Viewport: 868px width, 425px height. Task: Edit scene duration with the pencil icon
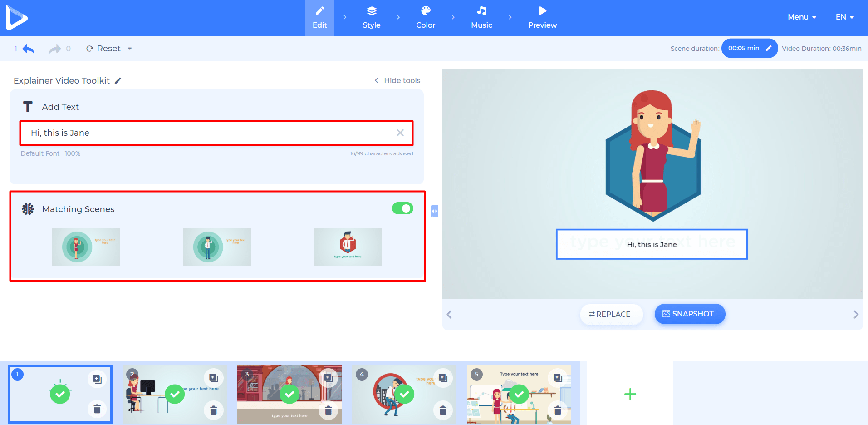(x=768, y=48)
